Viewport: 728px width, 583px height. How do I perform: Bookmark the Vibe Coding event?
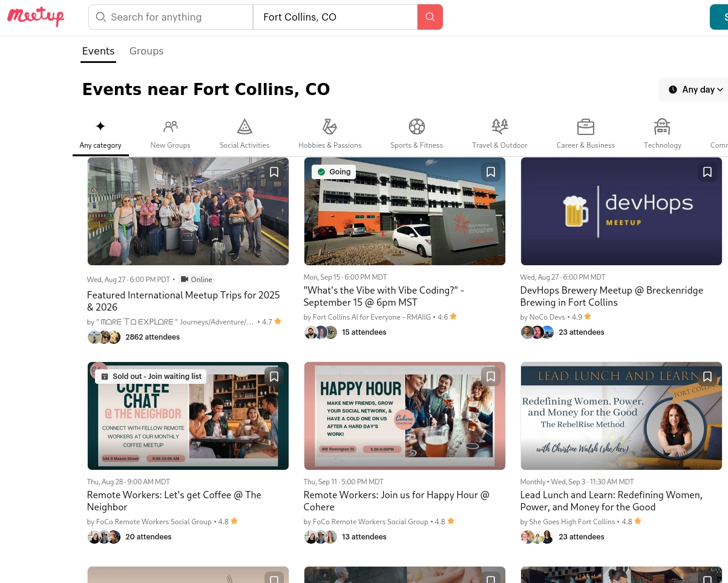(x=491, y=172)
